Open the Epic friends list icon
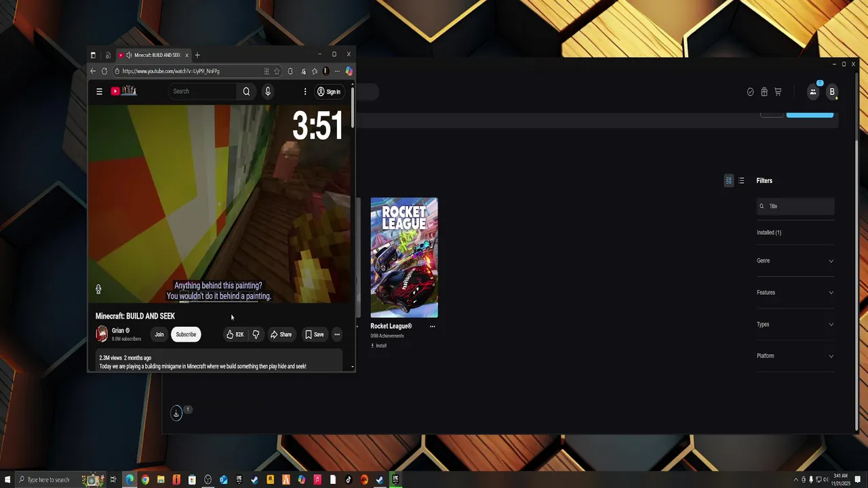 [813, 91]
